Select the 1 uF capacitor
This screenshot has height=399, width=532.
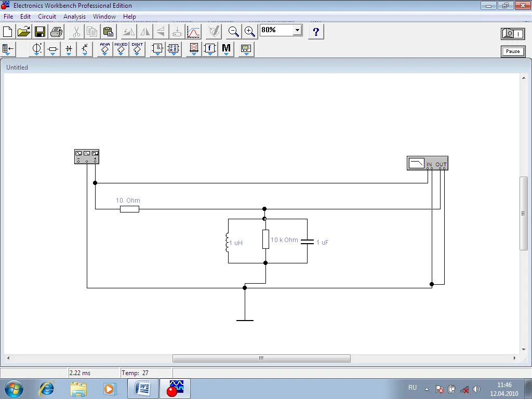(x=308, y=242)
